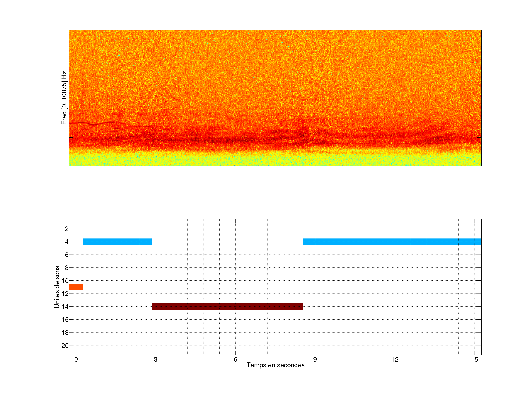The height and width of the screenshot is (399, 532).
Task: Click y-axis tick label 2
Action: (67, 229)
